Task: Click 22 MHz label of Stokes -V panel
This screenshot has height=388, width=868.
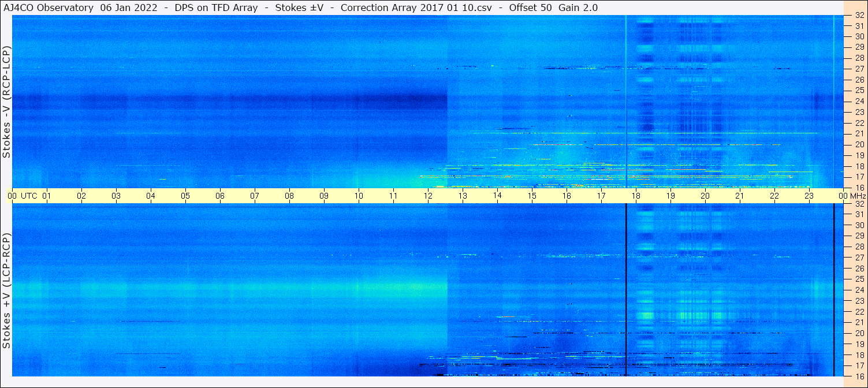Action: pos(859,123)
